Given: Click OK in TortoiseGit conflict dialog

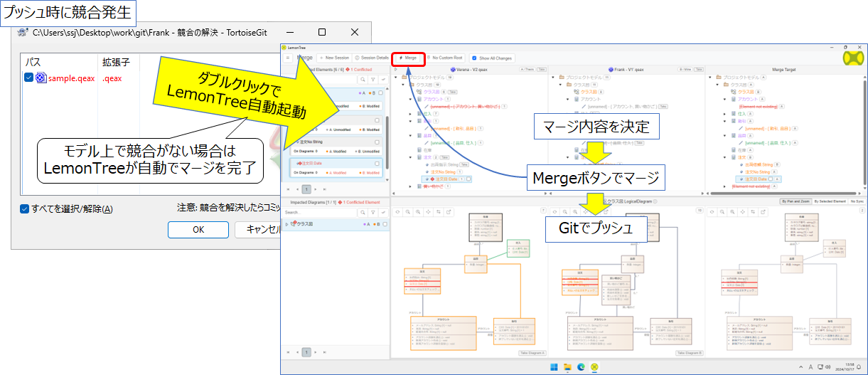Looking at the screenshot, I should click(198, 229).
